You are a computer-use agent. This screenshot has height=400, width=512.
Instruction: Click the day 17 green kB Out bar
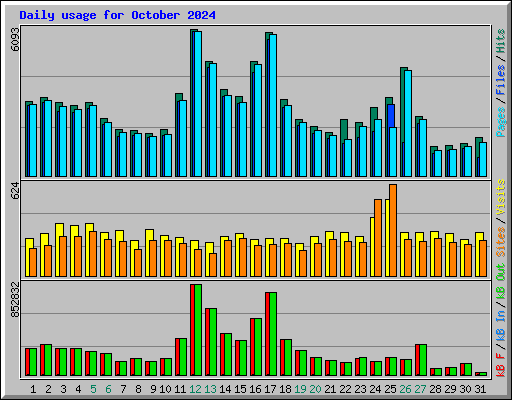click(273, 334)
